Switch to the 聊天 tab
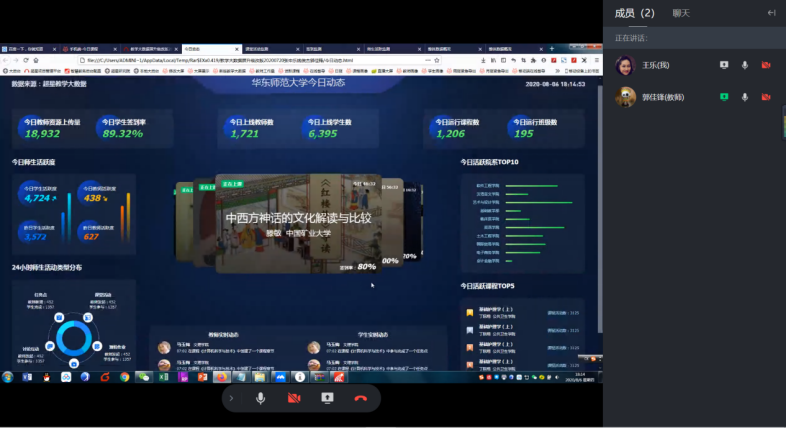Screen dimensions: 786x428 [681, 13]
